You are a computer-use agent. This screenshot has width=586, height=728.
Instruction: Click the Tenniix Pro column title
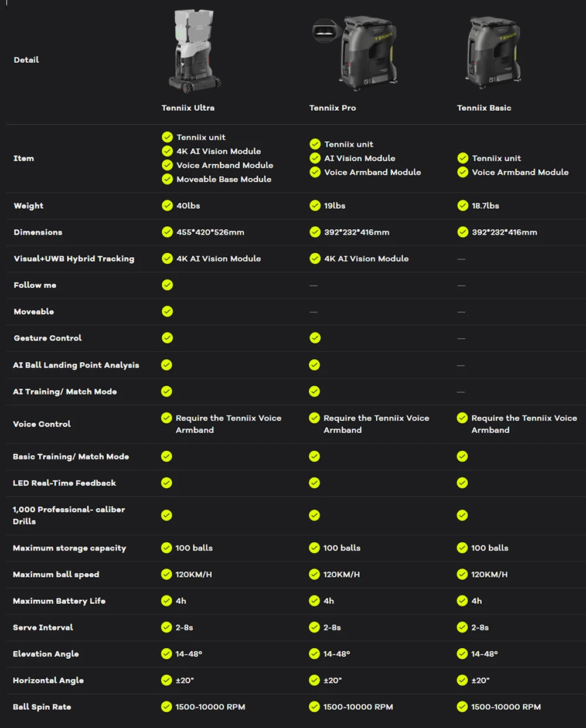pyautogui.click(x=333, y=108)
